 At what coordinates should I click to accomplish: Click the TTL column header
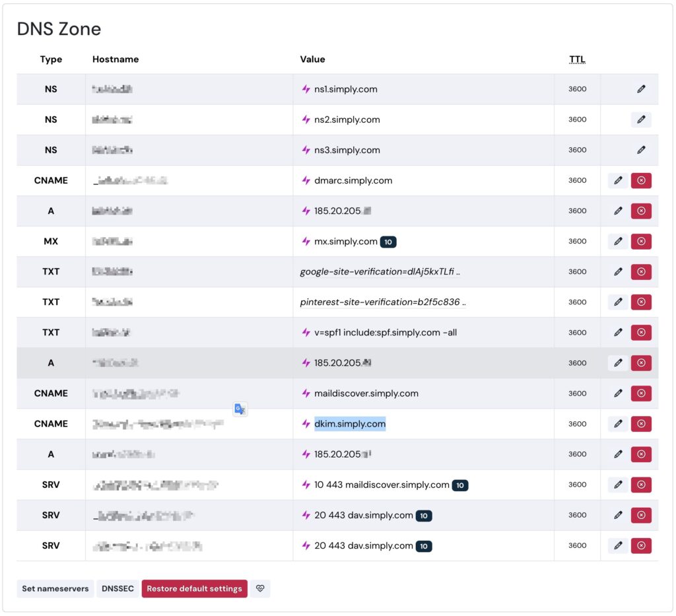click(x=577, y=59)
